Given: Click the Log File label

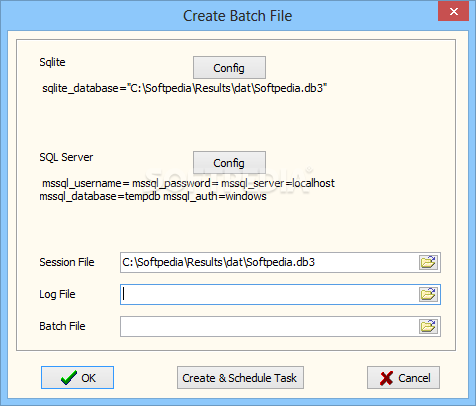Looking at the screenshot, I should (x=57, y=294).
